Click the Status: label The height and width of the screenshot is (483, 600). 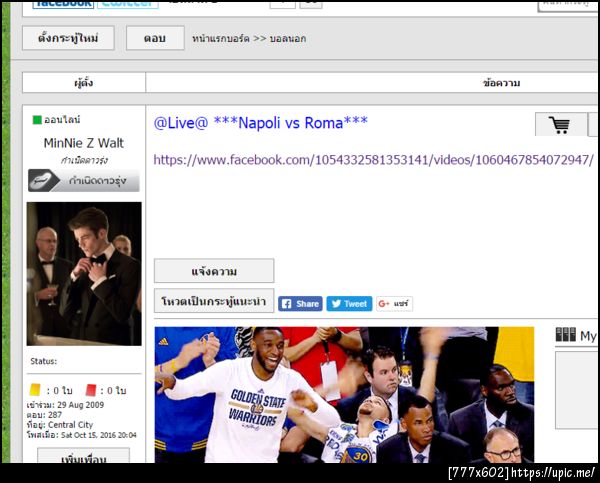tap(44, 361)
